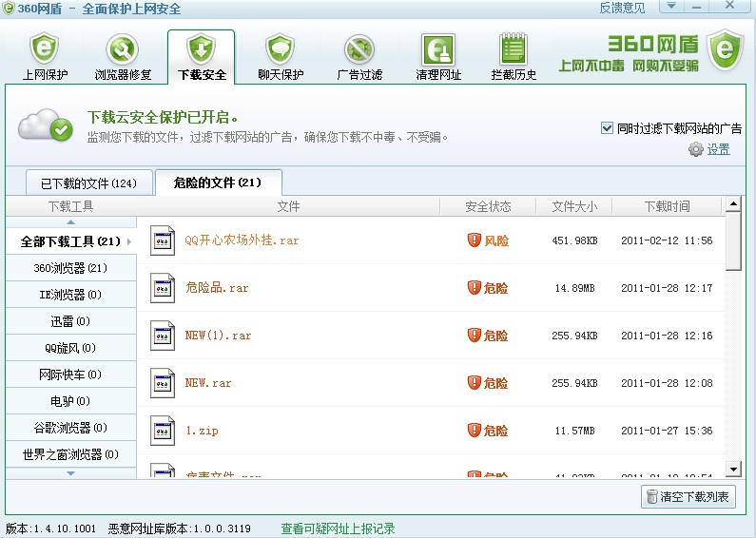Screen dimensions: 756x538
Task: Click the file list scrollbar down arrow
Action: 733,469
